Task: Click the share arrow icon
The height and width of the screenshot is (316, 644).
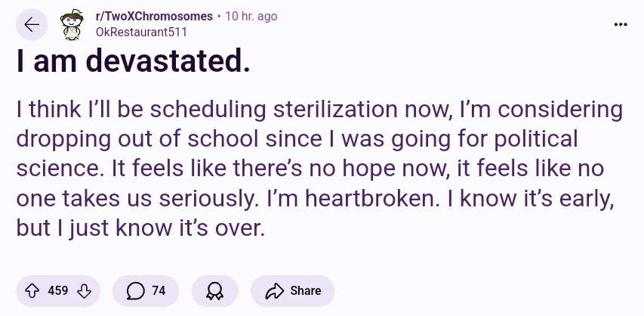Action: pyautogui.click(x=276, y=290)
